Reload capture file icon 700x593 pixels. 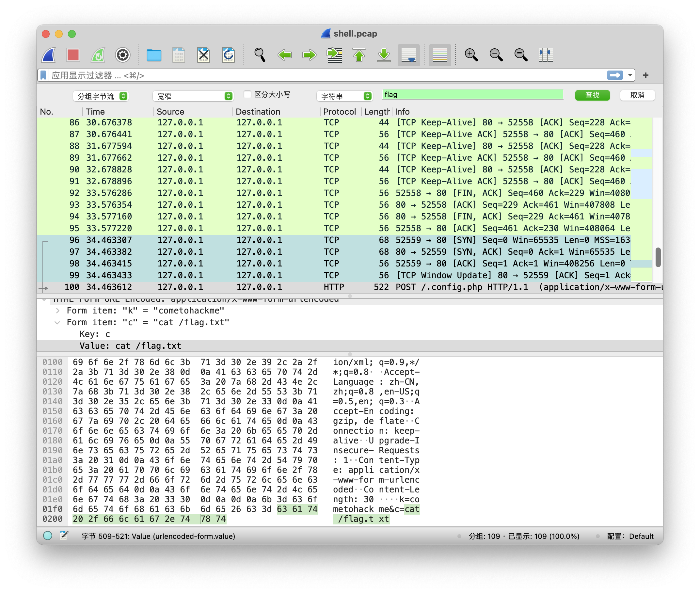click(x=228, y=55)
